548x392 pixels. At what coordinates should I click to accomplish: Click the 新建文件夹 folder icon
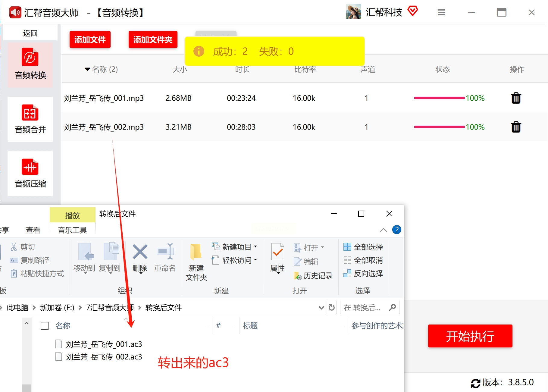coord(196,252)
